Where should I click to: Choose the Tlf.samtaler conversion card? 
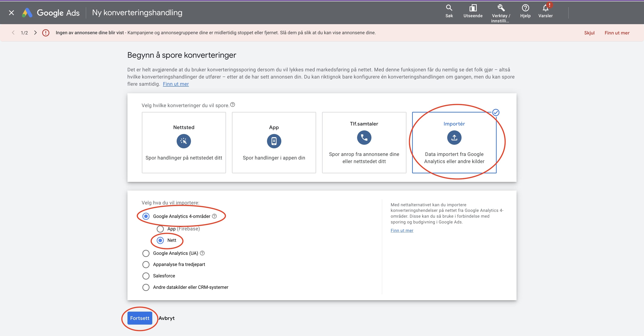point(364,142)
